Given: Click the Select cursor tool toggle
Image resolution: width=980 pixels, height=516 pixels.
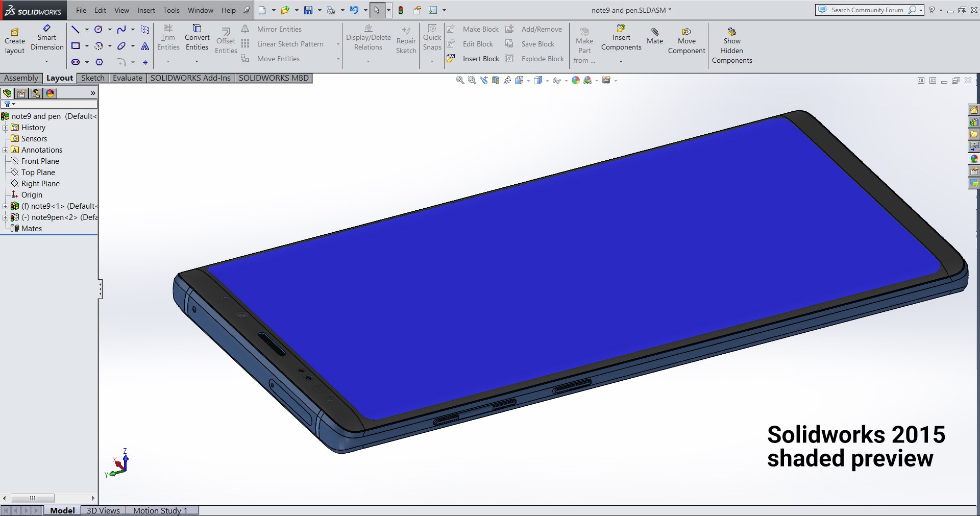Looking at the screenshot, I should pos(377,10).
